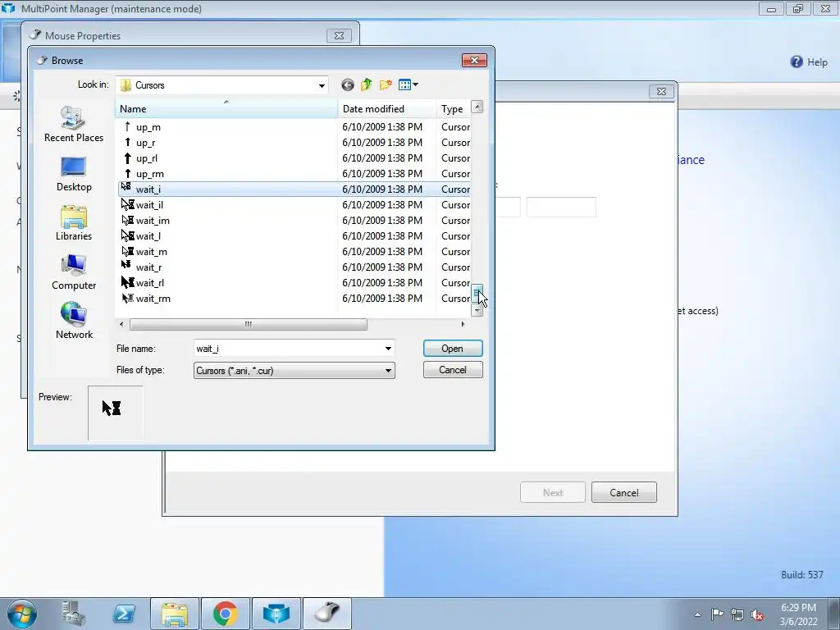Image resolution: width=840 pixels, height=630 pixels.
Task: Close the wizard dialog behind Browse
Action: (x=662, y=92)
